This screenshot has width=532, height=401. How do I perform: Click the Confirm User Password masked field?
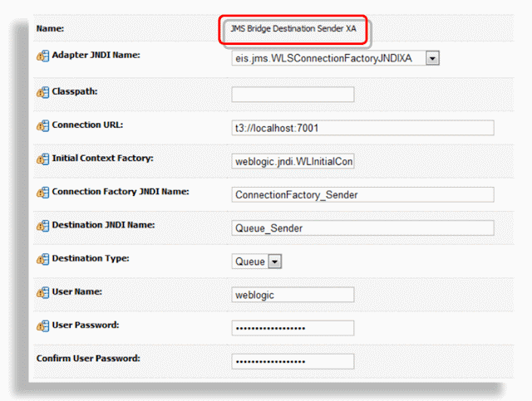[x=293, y=361]
